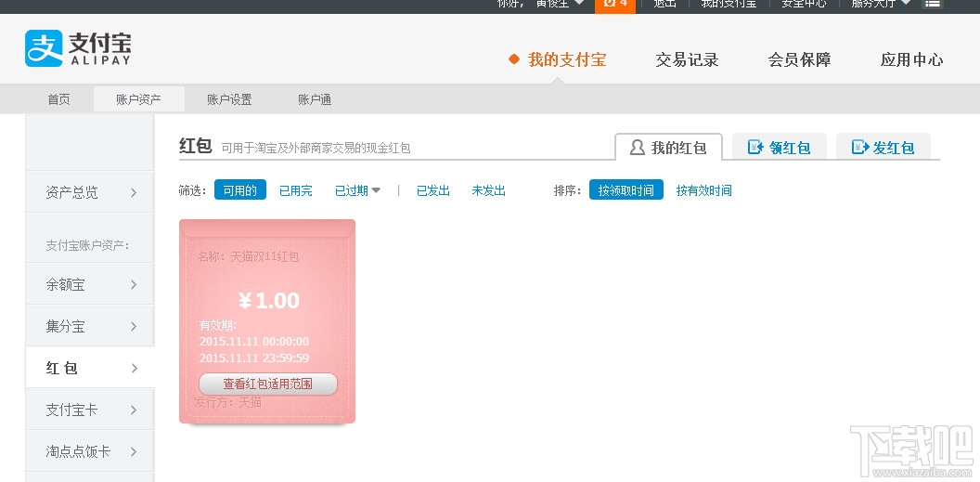Click 退出 link in top bar

click(x=664, y=4)
